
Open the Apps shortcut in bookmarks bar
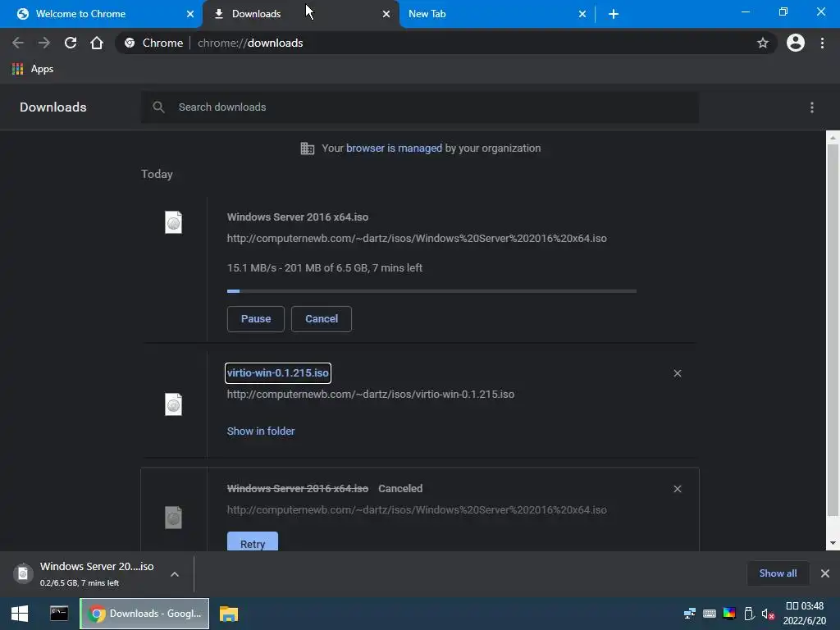(33, 69)
